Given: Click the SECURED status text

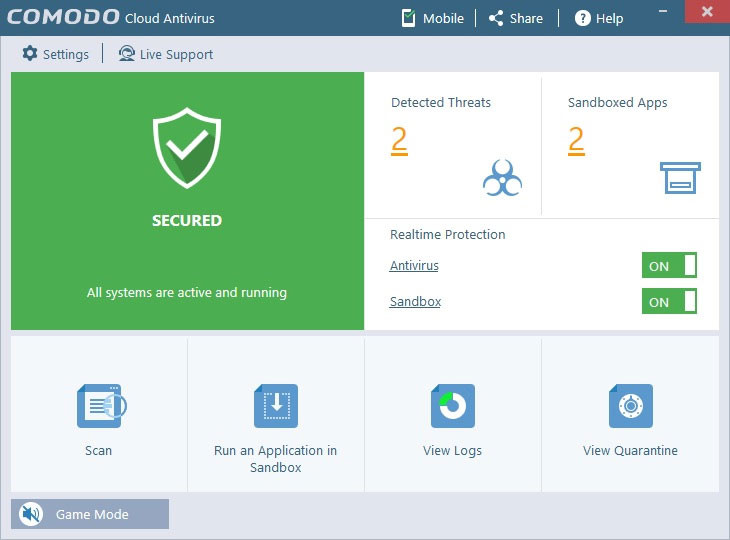Looking at the screenshot, I should click(x=187, y=220).
